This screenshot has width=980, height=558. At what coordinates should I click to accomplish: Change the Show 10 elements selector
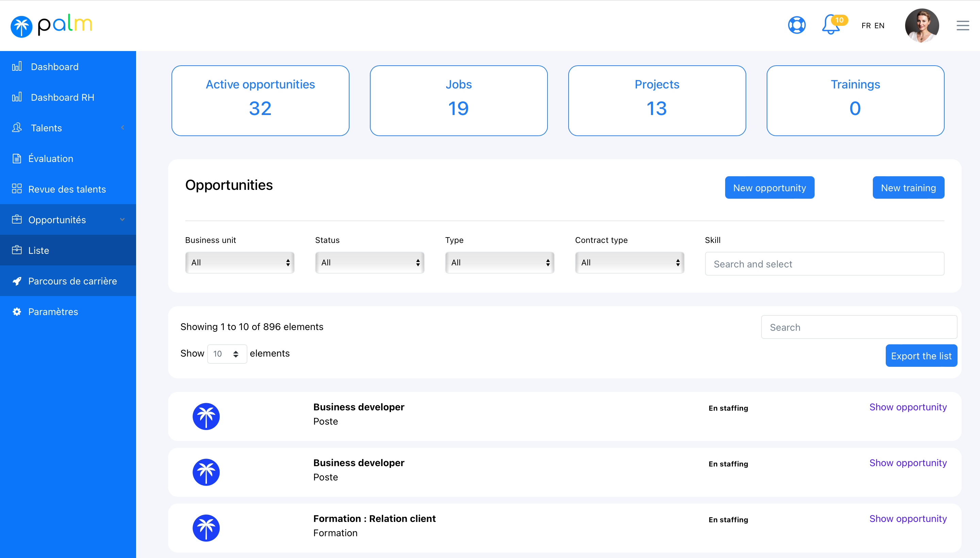click(227, 354)
